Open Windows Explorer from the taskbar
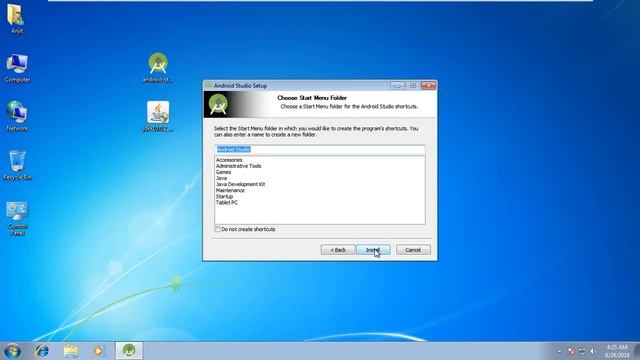Screen dimensions: 640x360 point(71,351)
